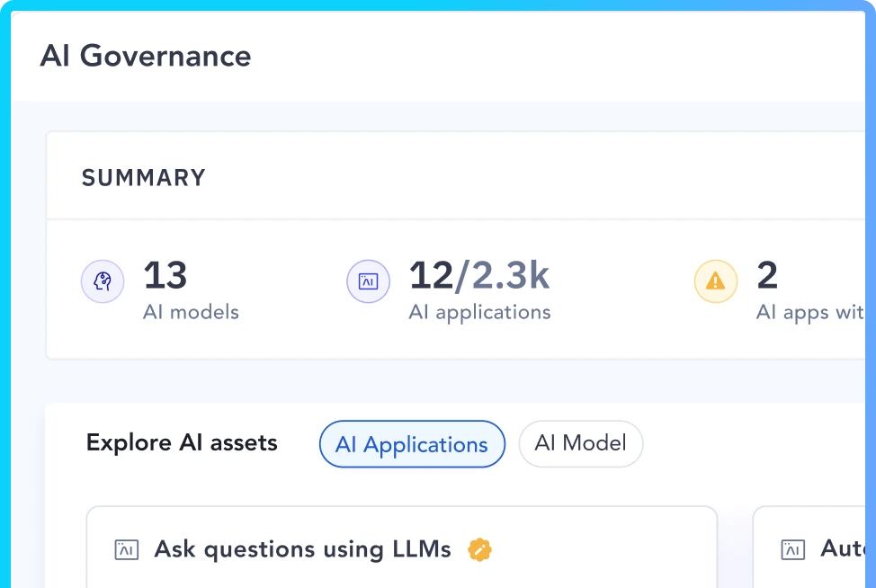
Task: Click the AI applications summary icon
Action: point(368,282)
